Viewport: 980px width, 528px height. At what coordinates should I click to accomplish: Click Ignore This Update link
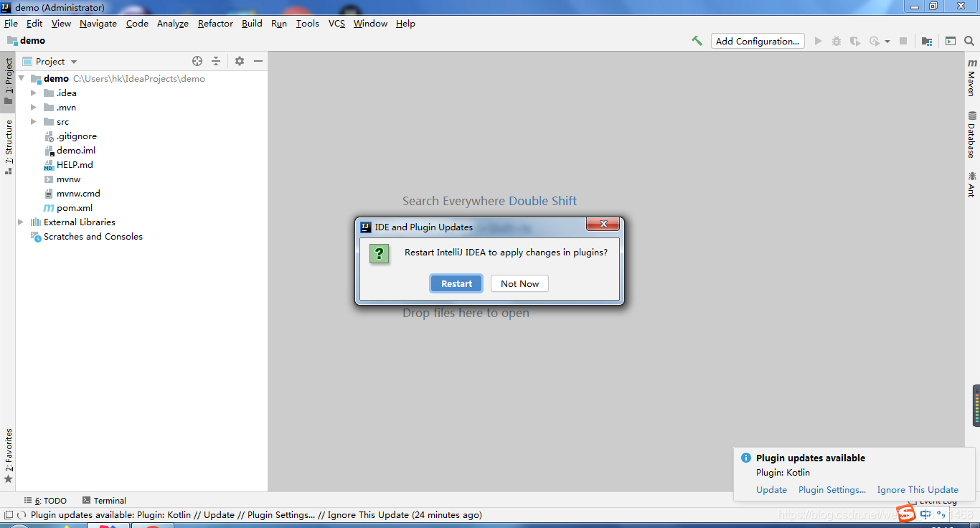point(918,489)
